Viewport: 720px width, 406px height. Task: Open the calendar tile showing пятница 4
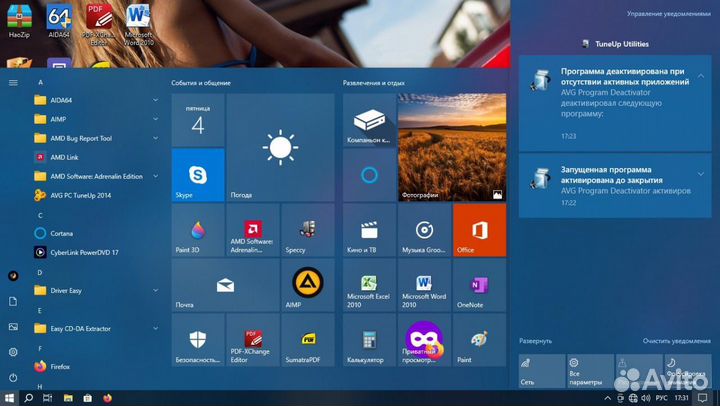coord(198,120)
